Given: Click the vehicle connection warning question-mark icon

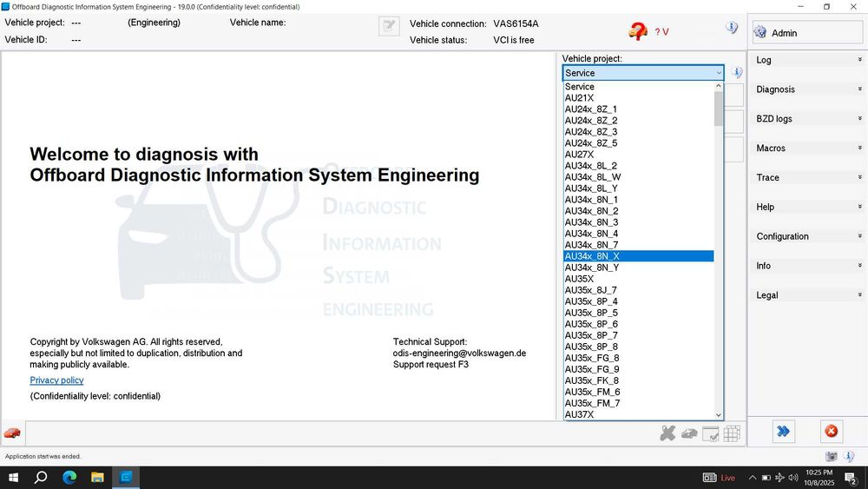Looking at the screenshot, I should pyautogui.click(x=638, y=31).
